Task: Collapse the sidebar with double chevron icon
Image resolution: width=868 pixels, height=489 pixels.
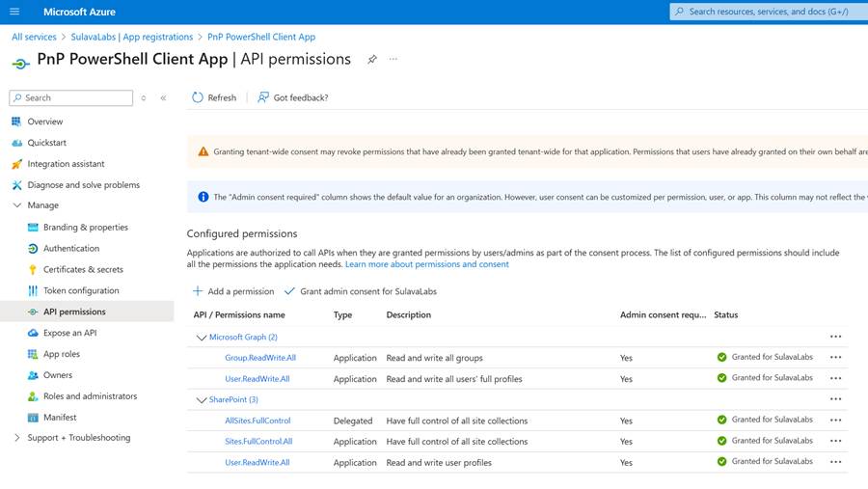Action: [163, 98]
